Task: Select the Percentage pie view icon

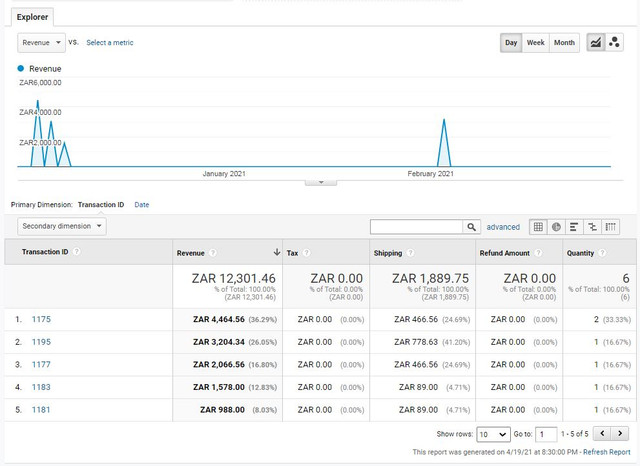Action: [556, 227]
